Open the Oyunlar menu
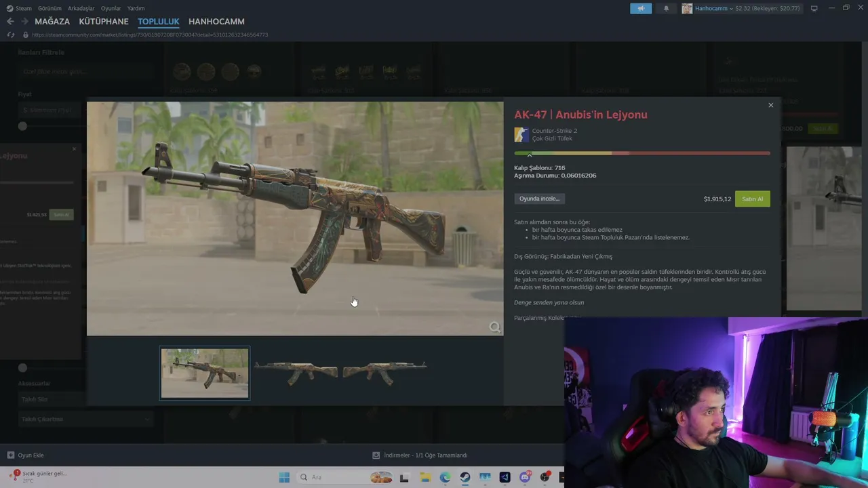The image size is (868, 488). (x=111, y=8)
